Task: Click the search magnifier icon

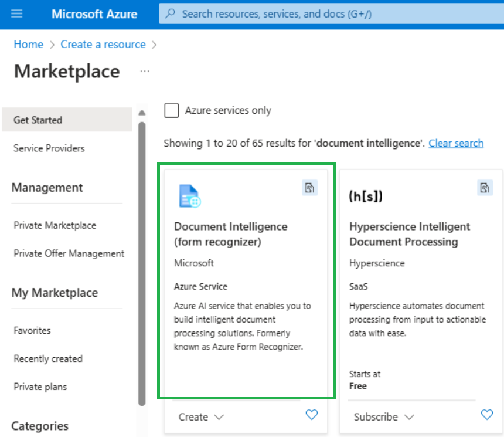Action: (170, 13)
